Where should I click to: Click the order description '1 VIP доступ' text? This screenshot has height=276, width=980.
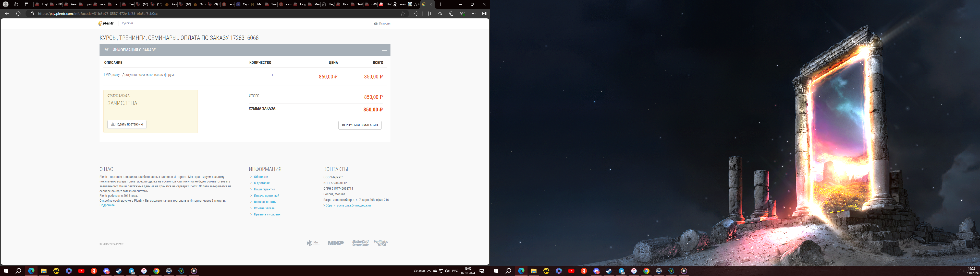pos(139,75)
